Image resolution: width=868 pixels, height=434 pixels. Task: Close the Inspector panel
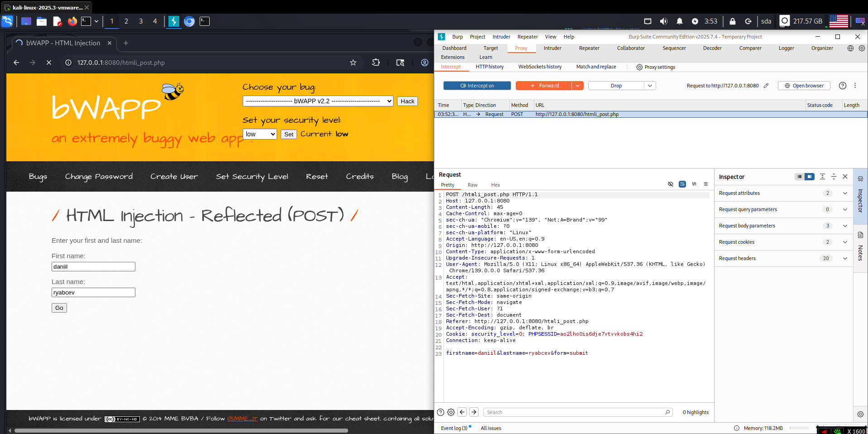click(x=845, y=177)
